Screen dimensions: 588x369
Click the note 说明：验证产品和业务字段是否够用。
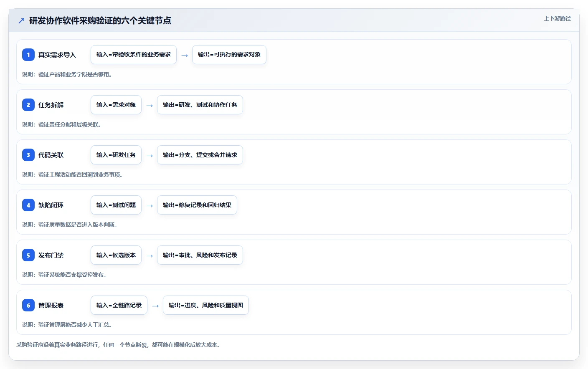click(67, 74)
